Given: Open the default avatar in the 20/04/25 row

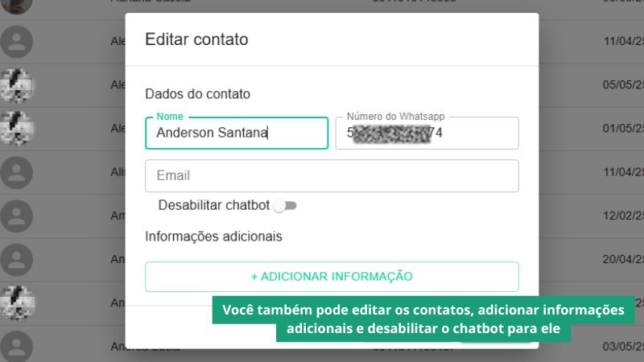Looking at the screenshot, I should [17, 259].
